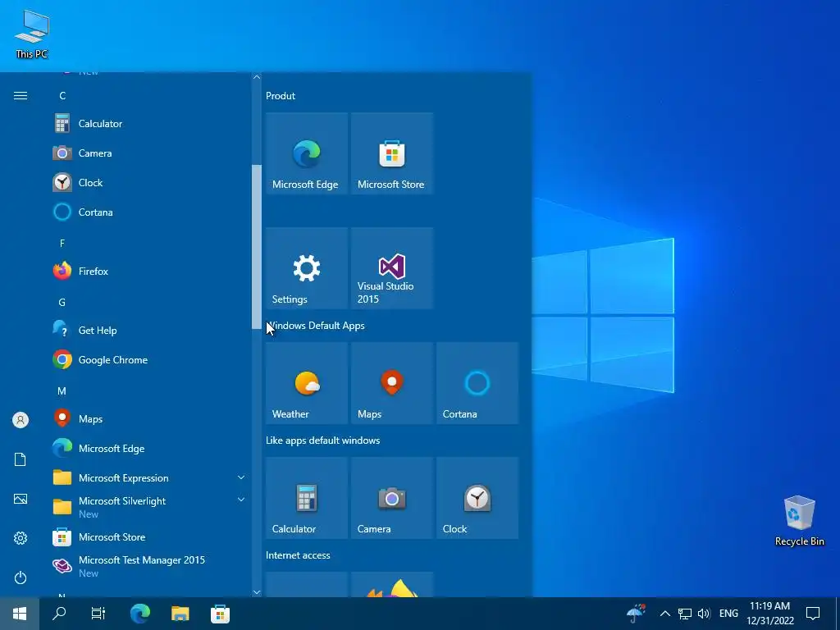
Task: Click the user account icon in Start sidebar
Action: [x=21, y=420]
